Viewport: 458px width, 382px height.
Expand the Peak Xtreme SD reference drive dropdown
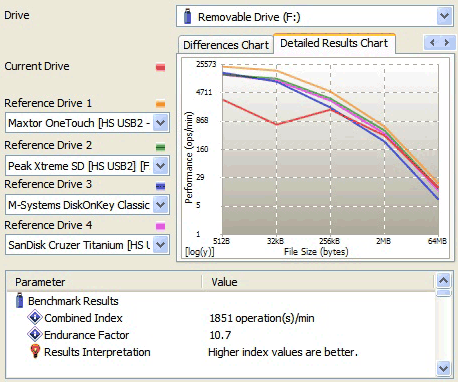[x=161, y=166]
